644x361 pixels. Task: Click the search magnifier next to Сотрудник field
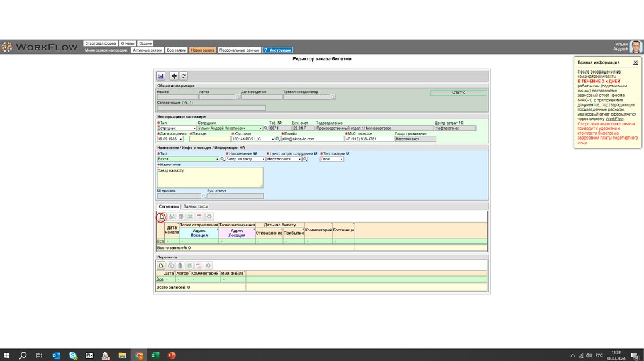pyautogui.click(x=265, y=128)
